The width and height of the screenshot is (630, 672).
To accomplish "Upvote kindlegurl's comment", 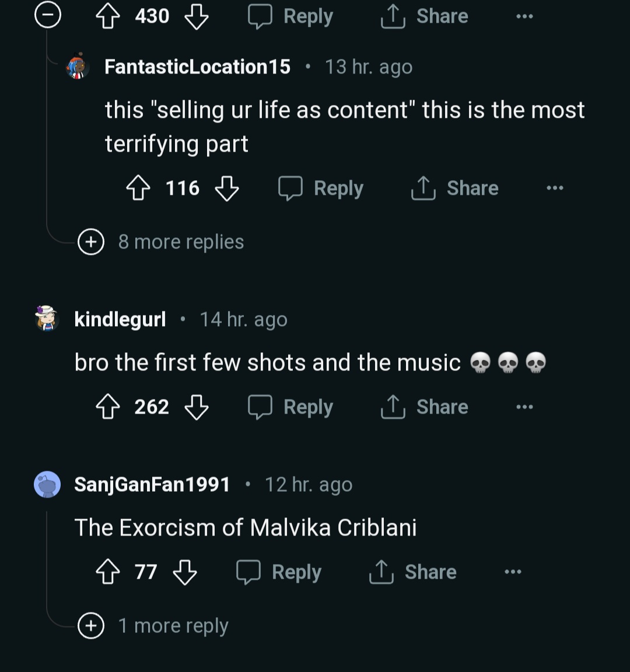I will click(107, 407).
